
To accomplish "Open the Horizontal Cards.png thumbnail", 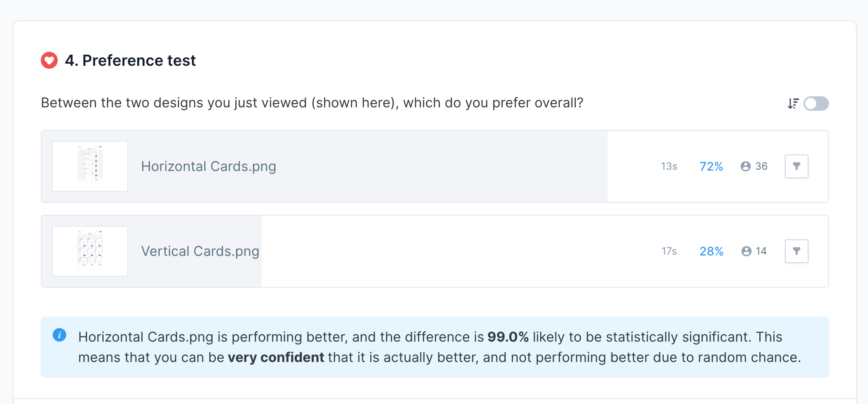I will tap(90, 166).
